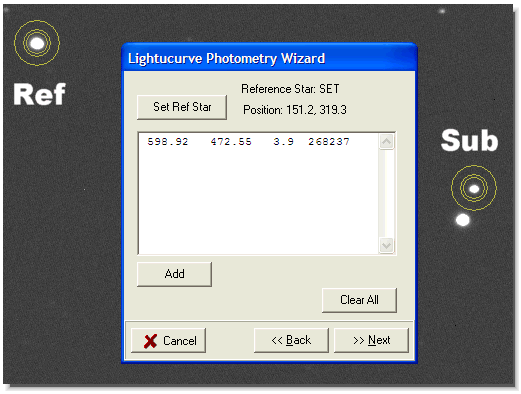The image size is (521, 394).
Task: Proceed with the Next button
Action: click(x=371, y=340)
